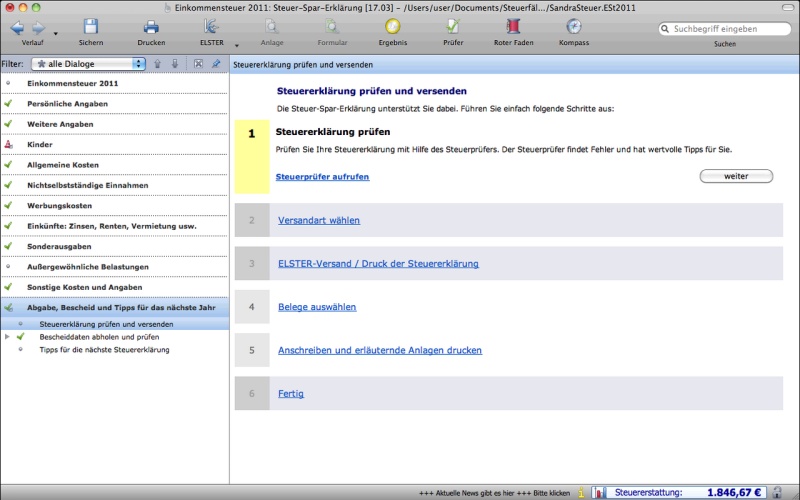The image size is (800, 500).
Task: Open the ELSTER toolbar icon
Action: [x=211, y=27]
